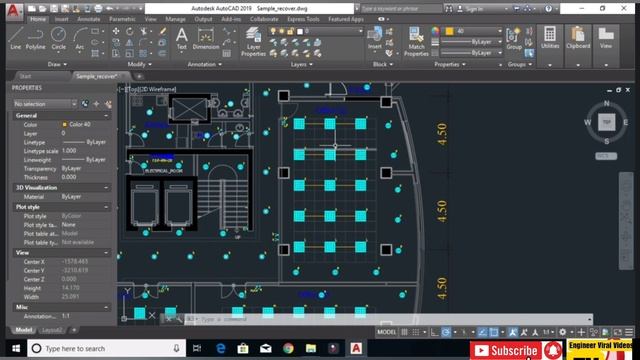Image resolution: width=640 pixels, height=360 pixels.
Task: Click the Group tool icon
Action: pyautogui.click(x=513, y=38)
